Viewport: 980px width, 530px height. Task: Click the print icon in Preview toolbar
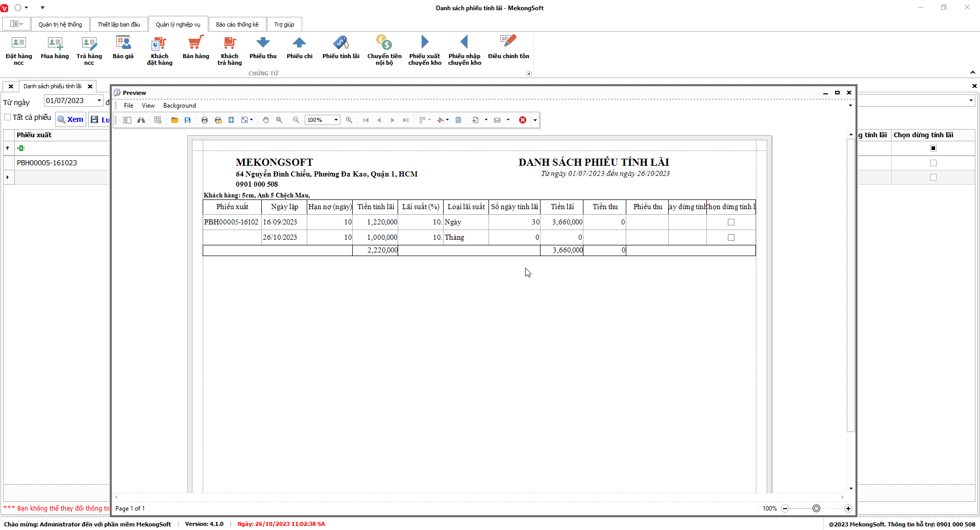[205, 120]
